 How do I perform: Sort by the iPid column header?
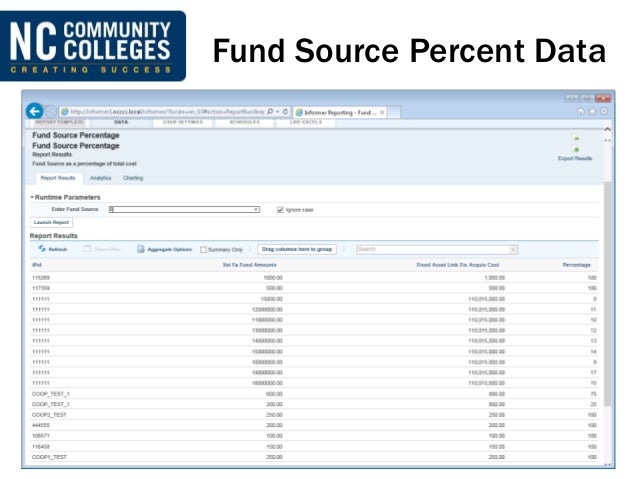point(37,265)
